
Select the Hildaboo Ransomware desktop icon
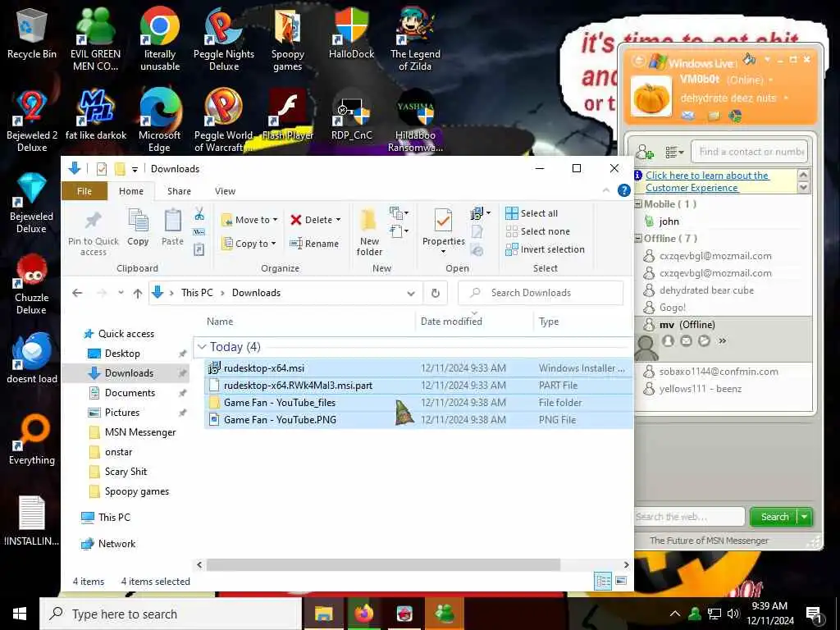click(415, 121)
